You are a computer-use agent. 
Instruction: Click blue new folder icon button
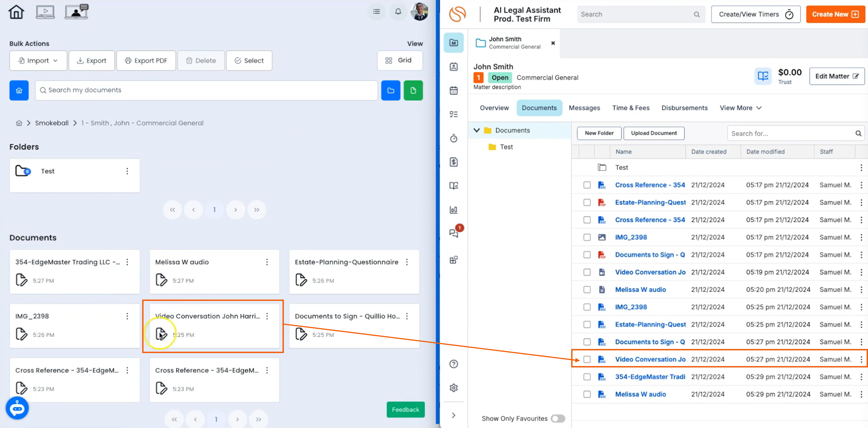390,90
